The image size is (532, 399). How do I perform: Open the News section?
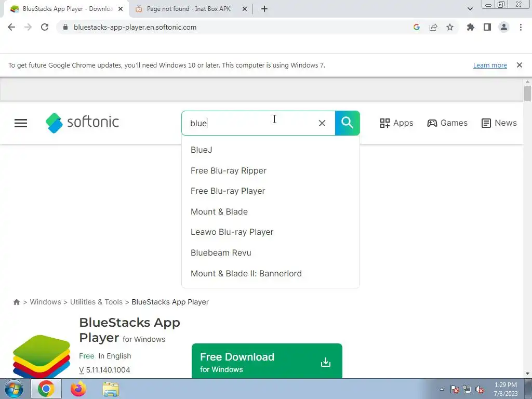pyautogui.click(x=499, y=123)
